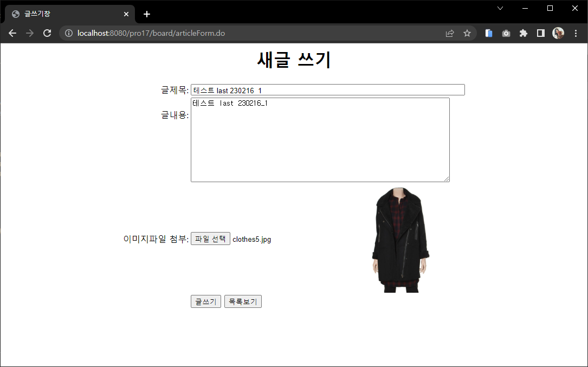Minimize the browser window
Viewport: 588px width, 367px height.
click(x=525, y=8)
